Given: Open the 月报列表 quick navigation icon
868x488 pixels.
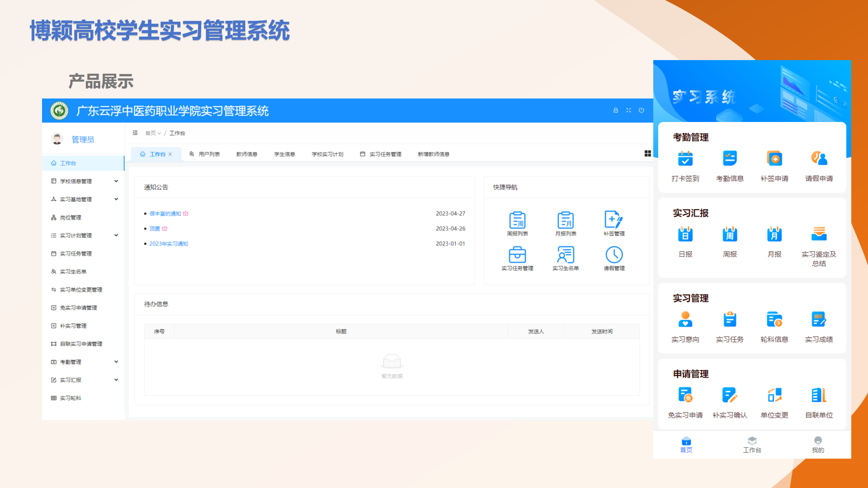Looking at the screenshot, I should [566, 221].
